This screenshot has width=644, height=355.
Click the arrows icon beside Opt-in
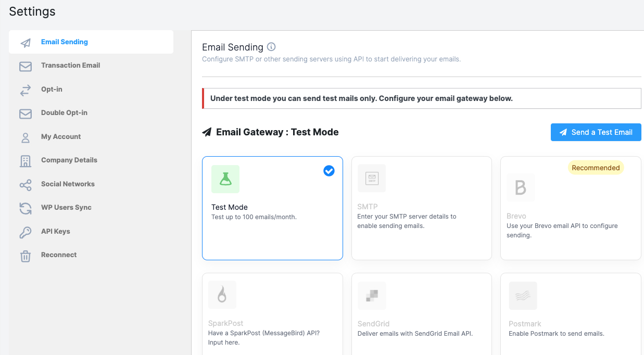26,90
